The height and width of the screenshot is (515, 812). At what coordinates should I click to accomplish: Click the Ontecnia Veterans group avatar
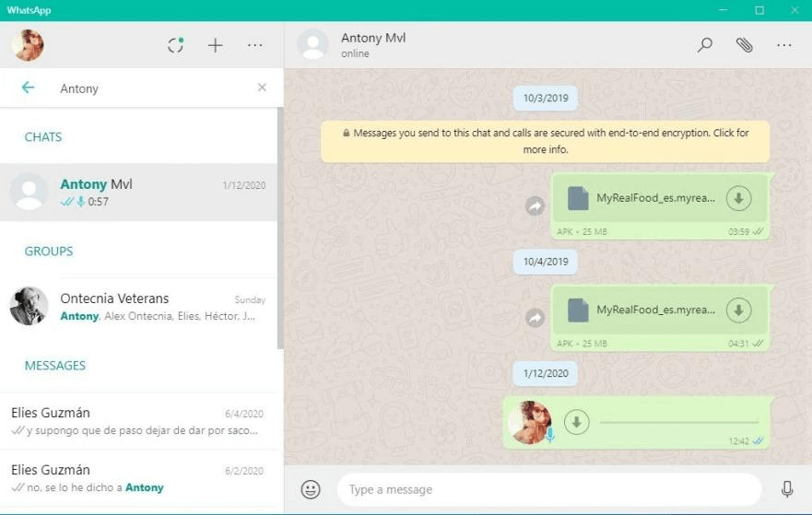pos(29,306)
